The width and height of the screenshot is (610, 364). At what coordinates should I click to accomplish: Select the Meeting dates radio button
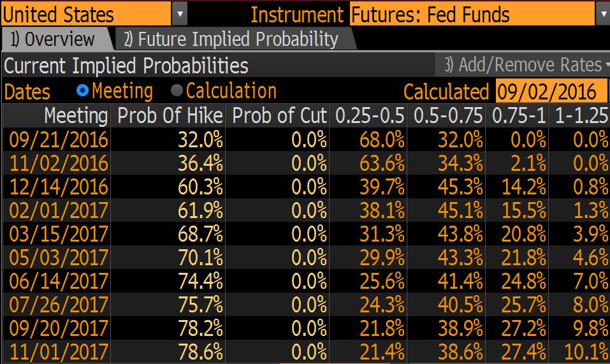82,91
